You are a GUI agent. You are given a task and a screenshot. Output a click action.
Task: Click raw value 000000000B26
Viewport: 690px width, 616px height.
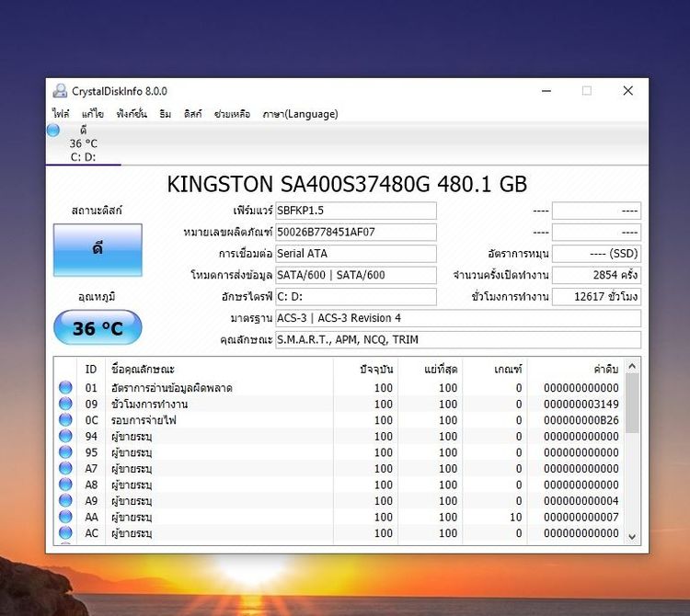tap(581, 420)
